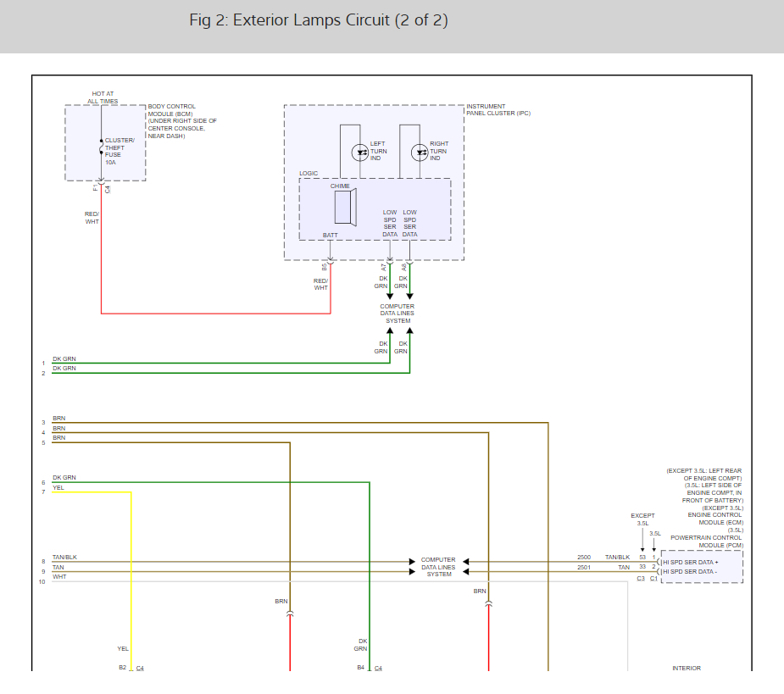Click the yellow YEL wire at line 7
Viewport: 784px width, 694px height.
point(92,492)
